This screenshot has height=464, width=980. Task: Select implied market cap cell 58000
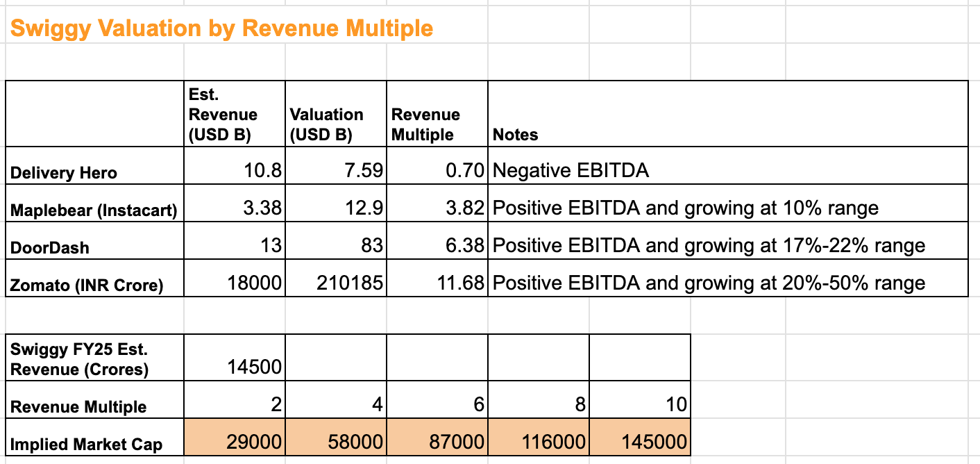click(336, 437)
